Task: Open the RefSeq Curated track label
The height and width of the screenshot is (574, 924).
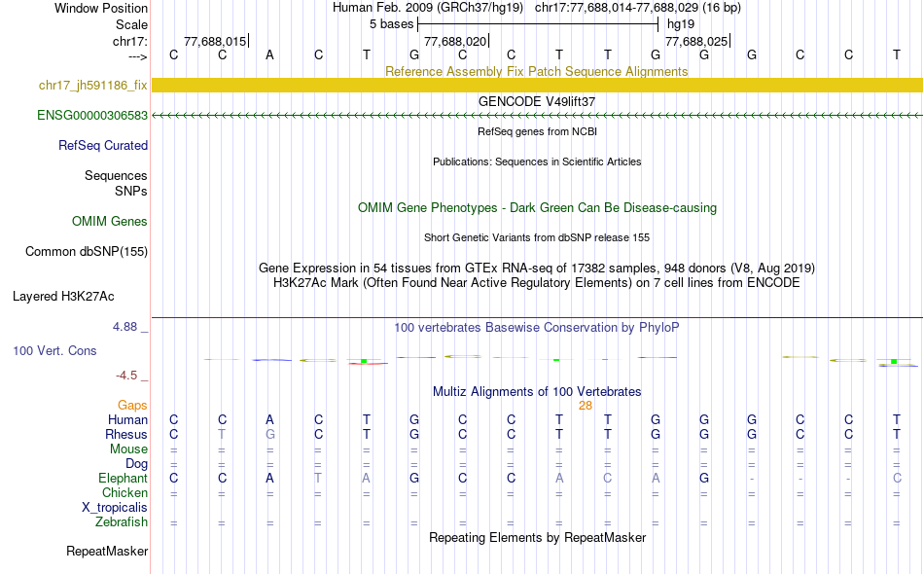Action: [x=103, y=146]
